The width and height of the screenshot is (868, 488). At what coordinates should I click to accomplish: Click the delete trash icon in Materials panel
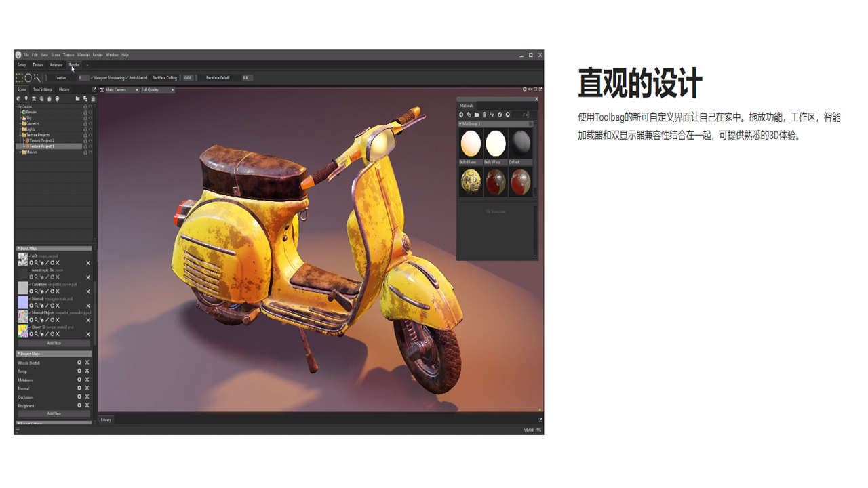point(485,115)
